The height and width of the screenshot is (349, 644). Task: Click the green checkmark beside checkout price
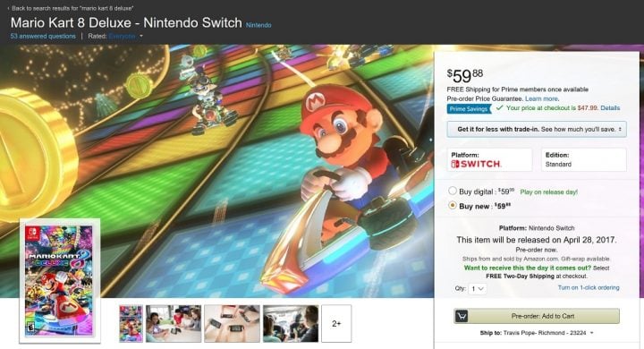(499, 107)
